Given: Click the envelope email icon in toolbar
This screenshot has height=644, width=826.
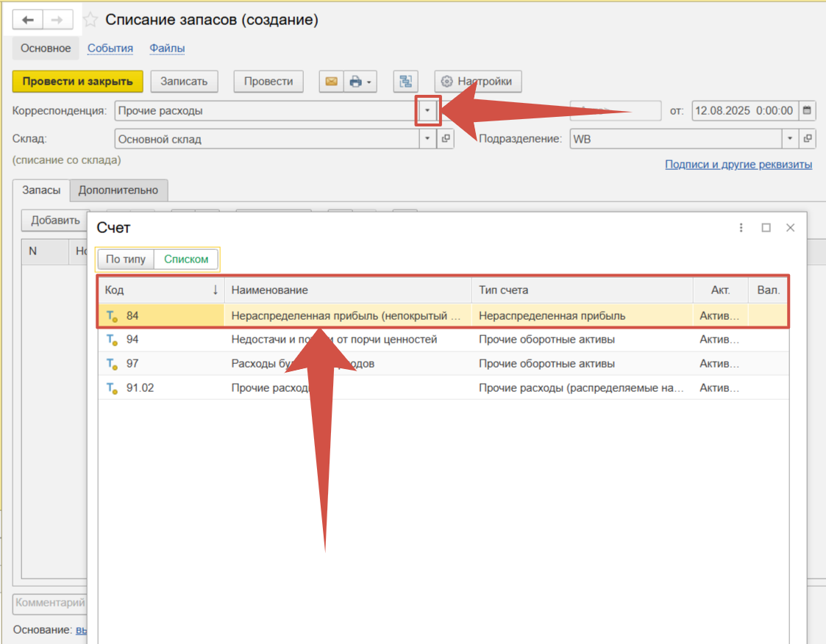Looking at the screenshot, I should point(331,82).
